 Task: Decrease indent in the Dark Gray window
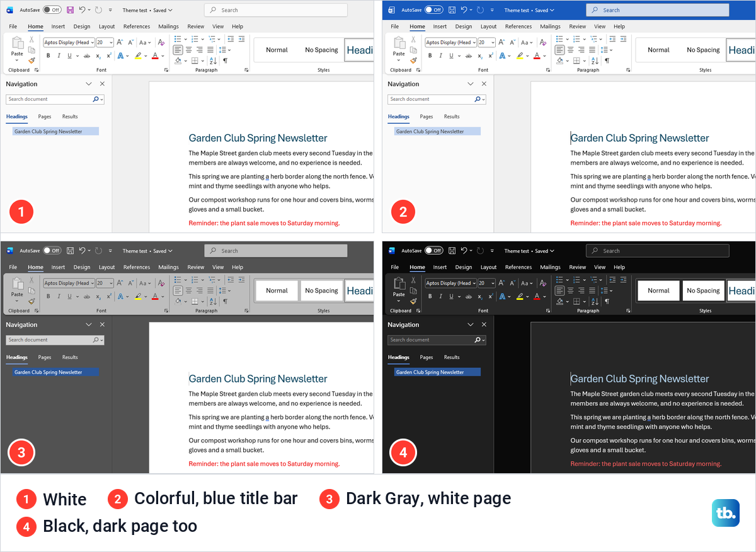pyautogui.click(x=231, y=279)
